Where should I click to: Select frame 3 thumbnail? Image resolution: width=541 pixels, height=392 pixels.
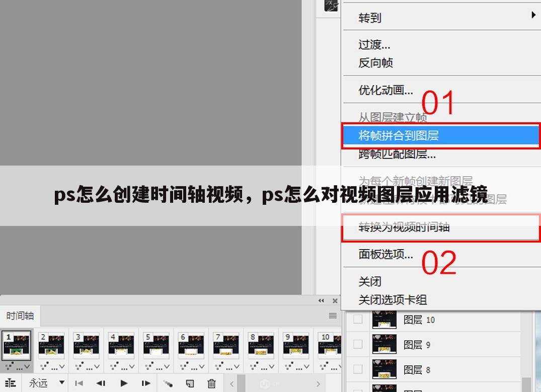[86, 345]
